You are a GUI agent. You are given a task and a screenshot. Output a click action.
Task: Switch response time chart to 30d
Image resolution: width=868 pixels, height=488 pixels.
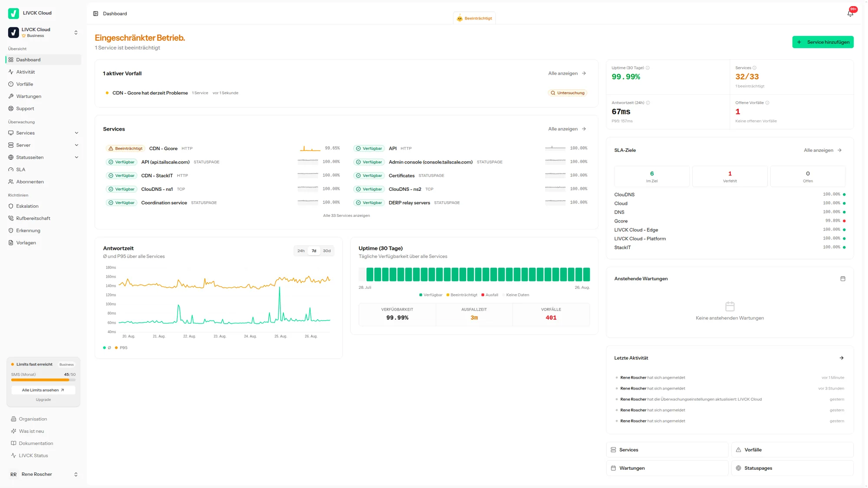(327, 251)
